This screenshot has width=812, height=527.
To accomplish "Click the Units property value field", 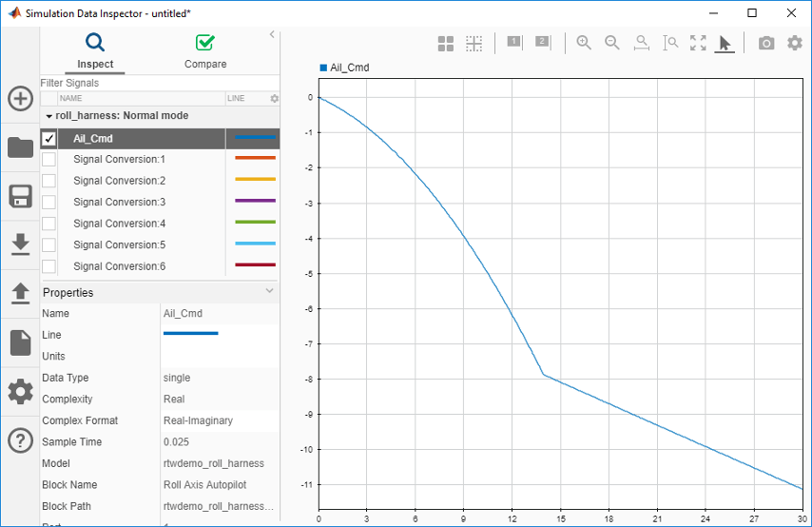I will (220, 356).
